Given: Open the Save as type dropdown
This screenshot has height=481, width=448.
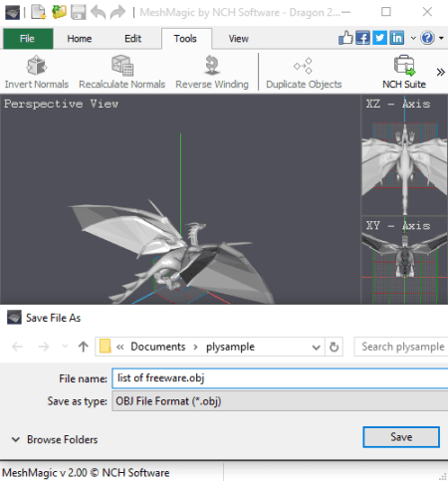Looking at the screenshot, I should pos(280,401).
